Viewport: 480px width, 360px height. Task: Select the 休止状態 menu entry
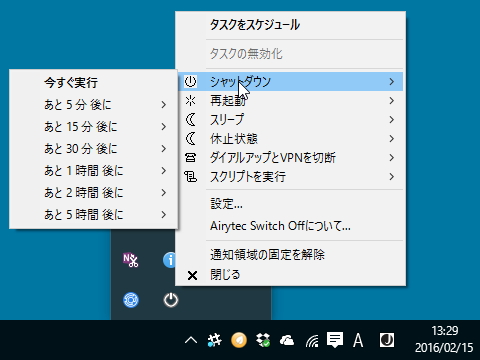point(290,138)
